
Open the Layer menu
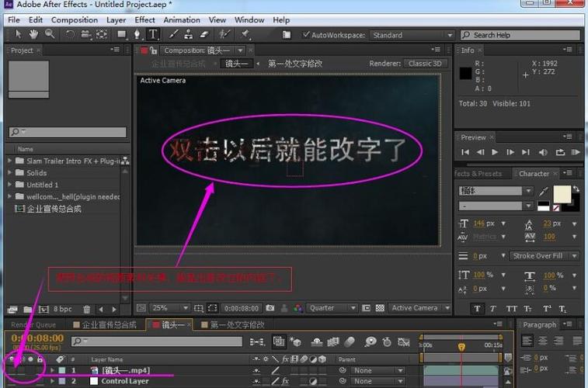point(116,20)
